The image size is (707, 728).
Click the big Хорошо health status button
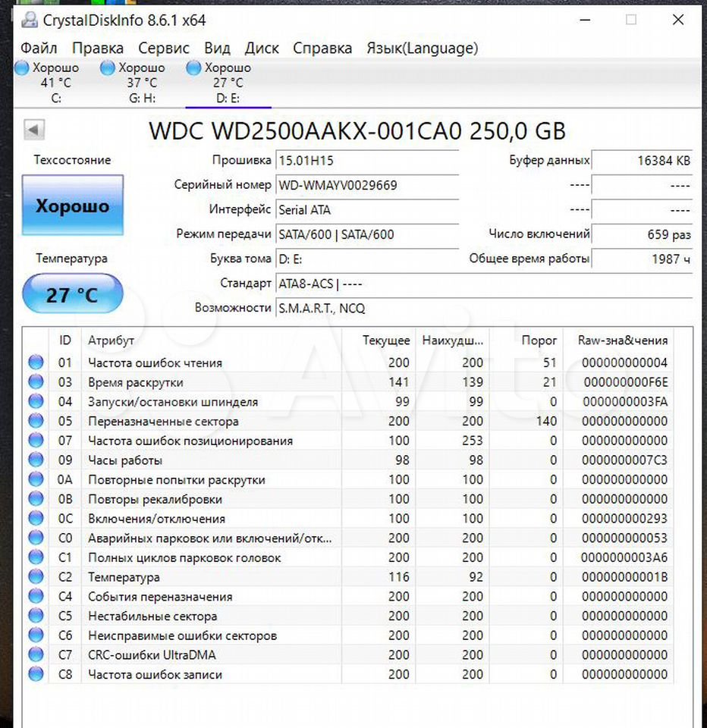click(x=73, y=206)
